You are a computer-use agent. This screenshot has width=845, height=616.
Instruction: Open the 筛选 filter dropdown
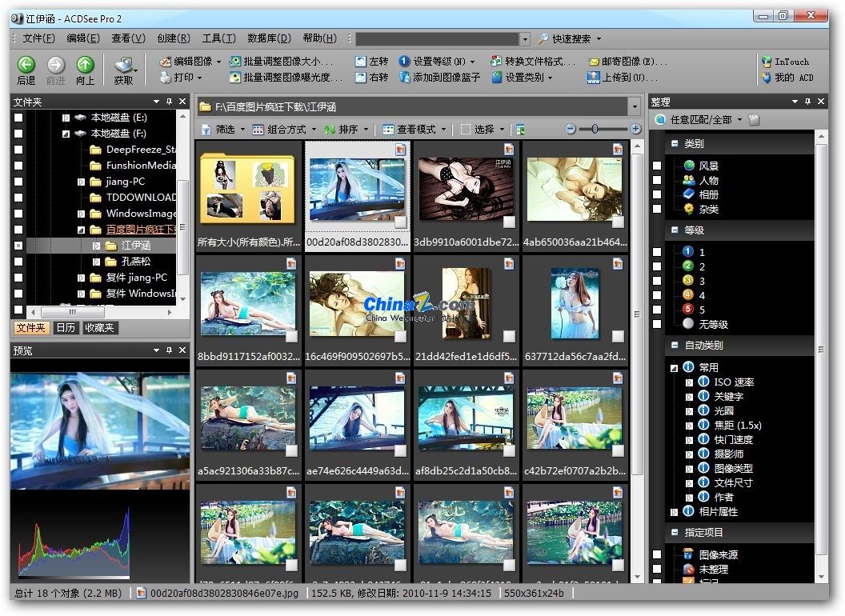pos(223,130)
